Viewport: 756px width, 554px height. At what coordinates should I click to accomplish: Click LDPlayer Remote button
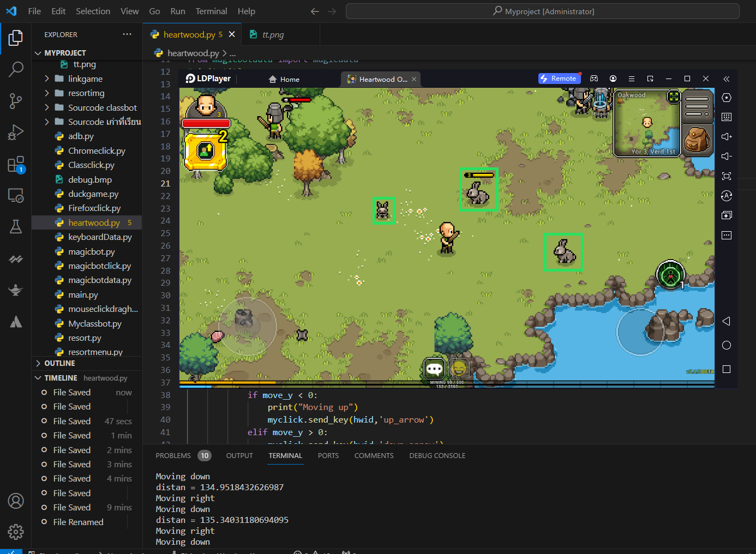(x=559, y=79)
